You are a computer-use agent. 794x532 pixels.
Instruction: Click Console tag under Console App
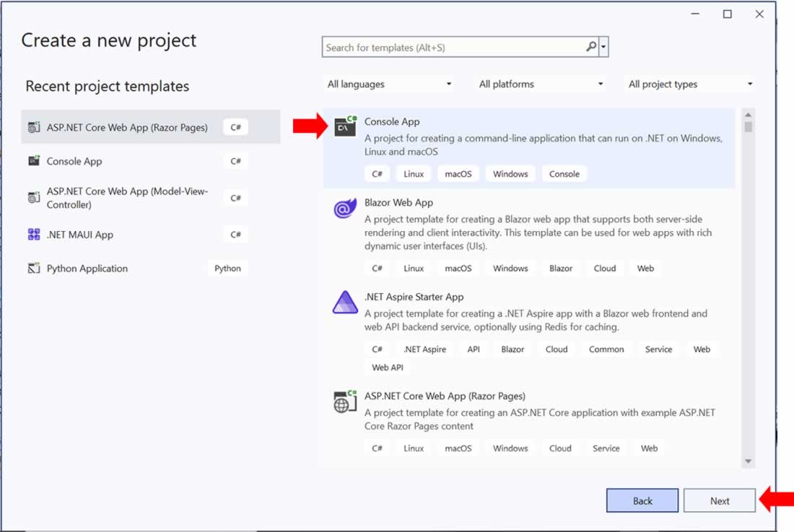[564, 174]
